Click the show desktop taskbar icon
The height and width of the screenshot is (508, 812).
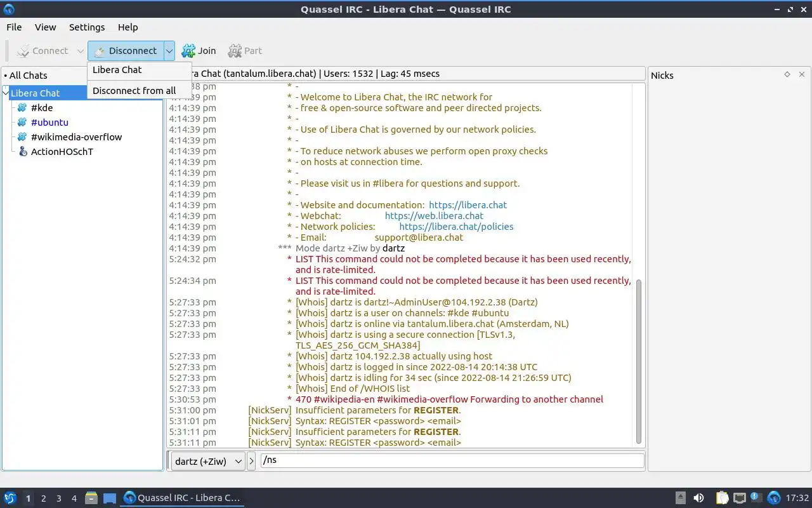pos(110,498)
